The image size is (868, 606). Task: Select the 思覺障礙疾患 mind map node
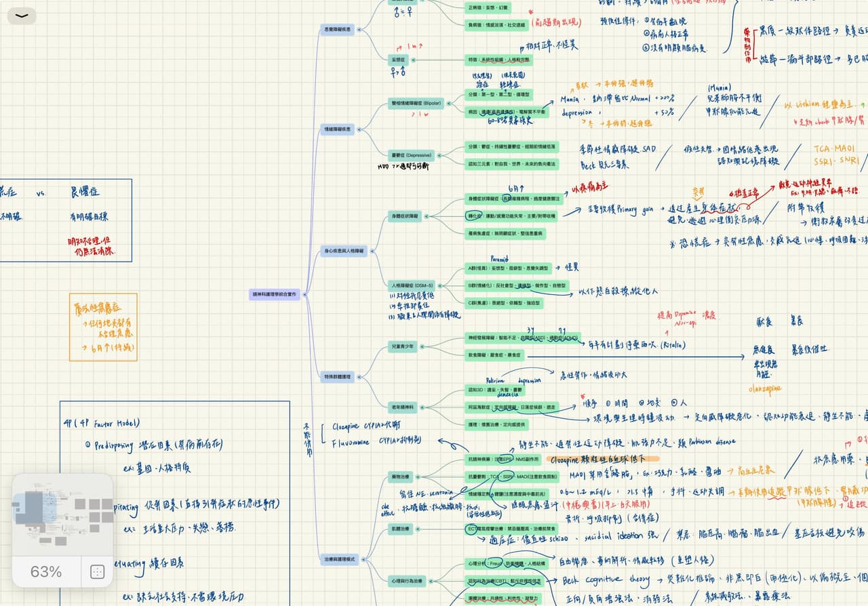coord(337,29)
